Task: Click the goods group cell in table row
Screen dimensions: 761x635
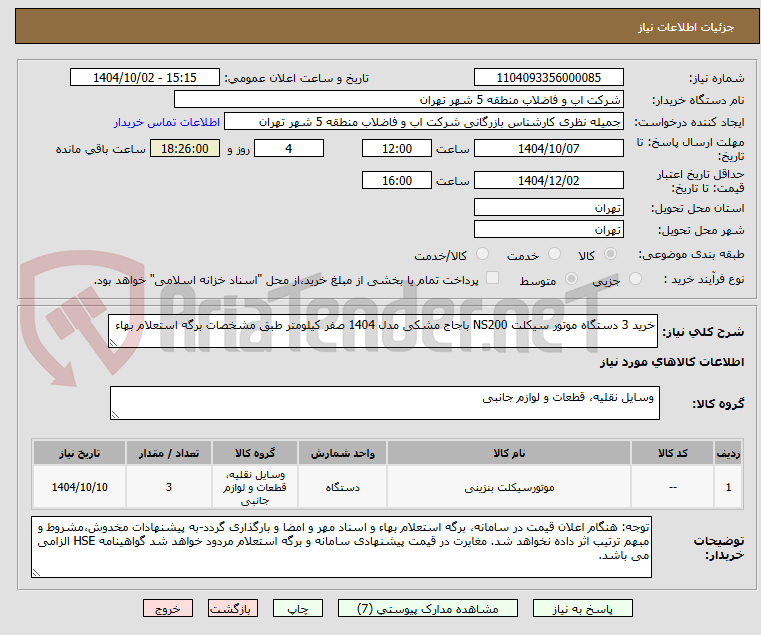Action: click(x=255, y=487)
